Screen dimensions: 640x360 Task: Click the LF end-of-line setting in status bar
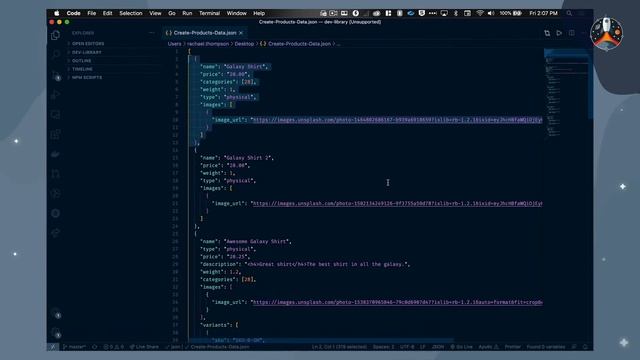pos(423,347)
